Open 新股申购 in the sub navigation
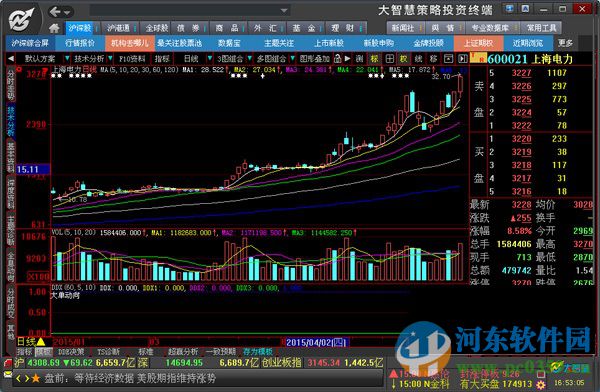The image size is (600, 392). click(x=378, y=43)
